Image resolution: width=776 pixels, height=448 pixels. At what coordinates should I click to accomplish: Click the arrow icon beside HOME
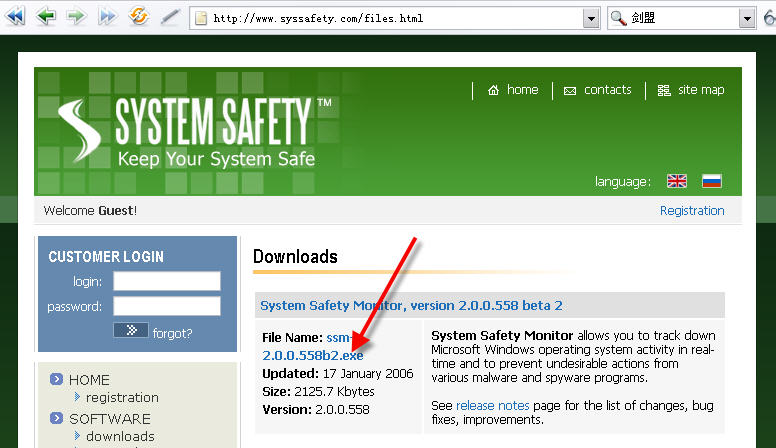[56, 379]
